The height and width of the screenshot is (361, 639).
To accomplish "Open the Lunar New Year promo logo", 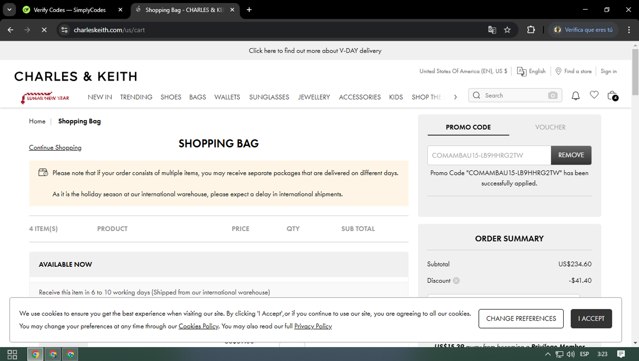I will [45, 97].
